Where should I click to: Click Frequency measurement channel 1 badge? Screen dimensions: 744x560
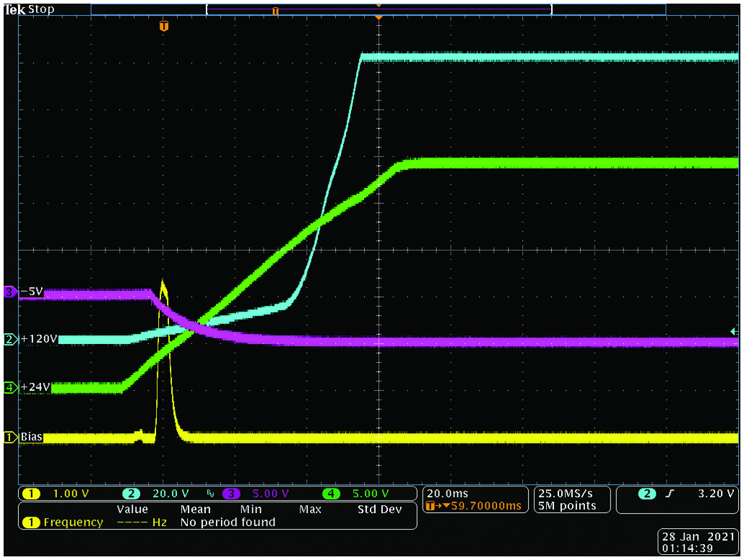pos(31,522)
